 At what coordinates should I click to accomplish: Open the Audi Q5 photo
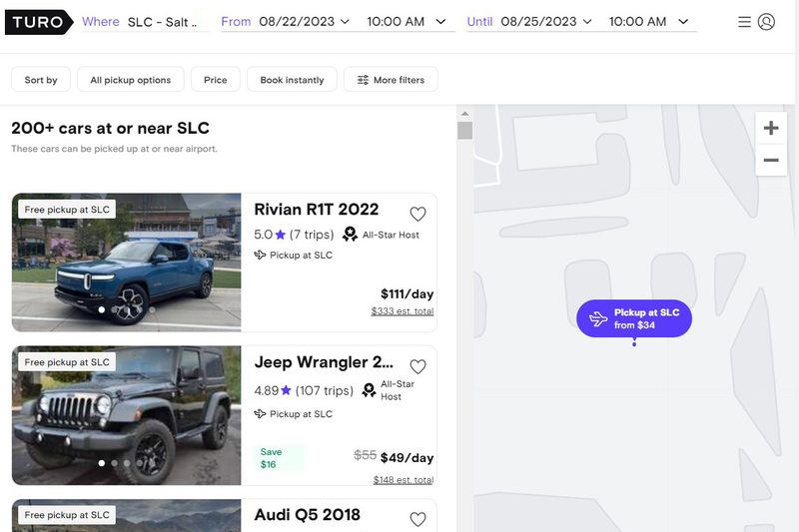click(x=127, y=515)
